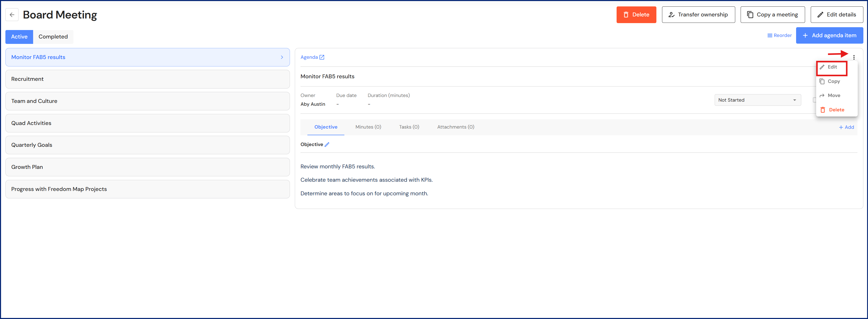Switch to the Completed tab
Screen dimensions: 868x319
click(53, 37)
